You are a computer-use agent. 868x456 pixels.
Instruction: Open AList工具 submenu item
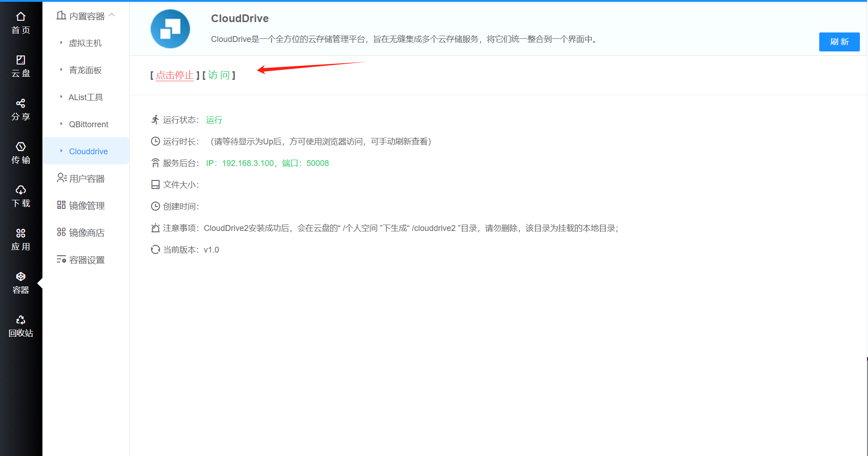[86, 97]
